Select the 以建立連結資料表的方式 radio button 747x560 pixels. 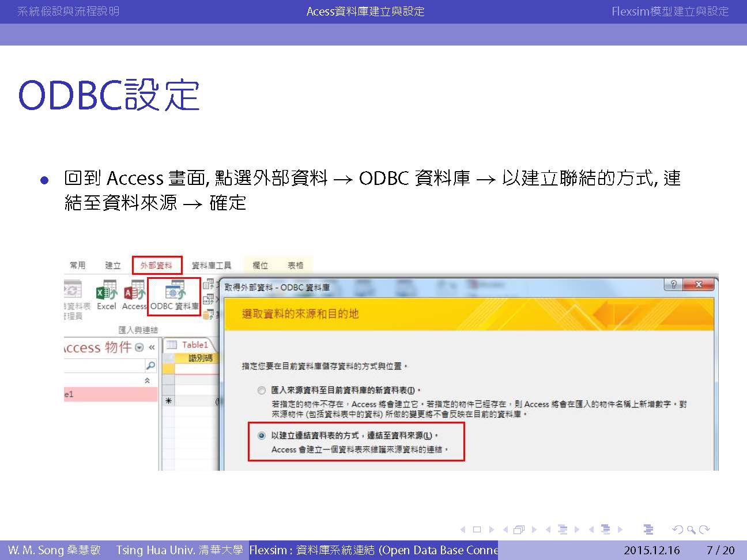262,436
